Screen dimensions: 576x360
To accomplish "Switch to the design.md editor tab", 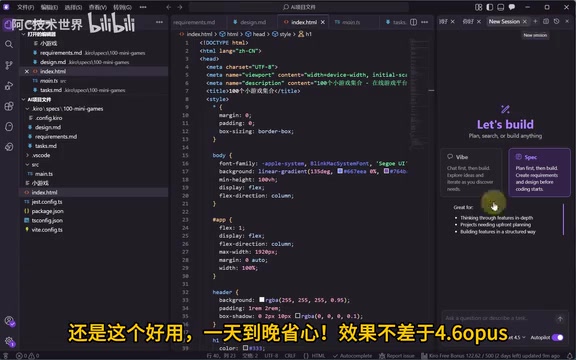I will (252, 22).
